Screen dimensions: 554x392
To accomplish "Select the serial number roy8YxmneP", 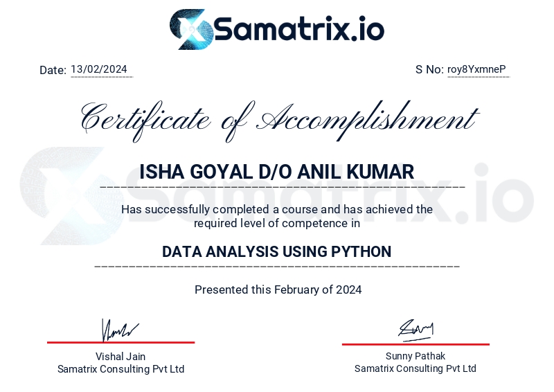I will [476, 69].
